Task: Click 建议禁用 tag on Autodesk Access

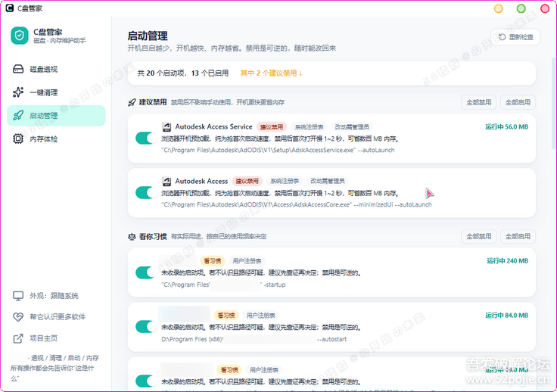Action: [x=247, y=181]
